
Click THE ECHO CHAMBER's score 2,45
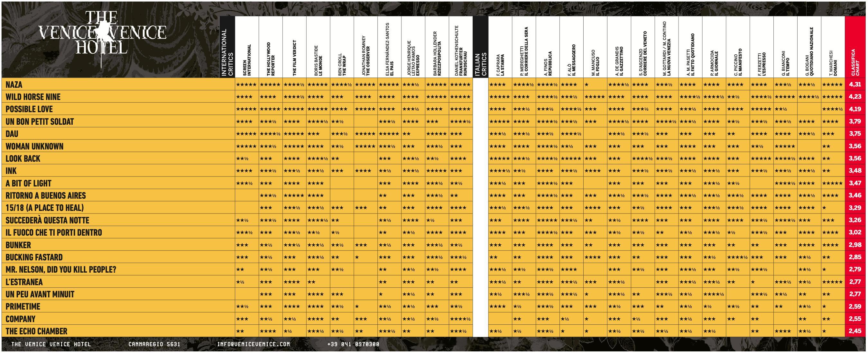pos(855,331)
